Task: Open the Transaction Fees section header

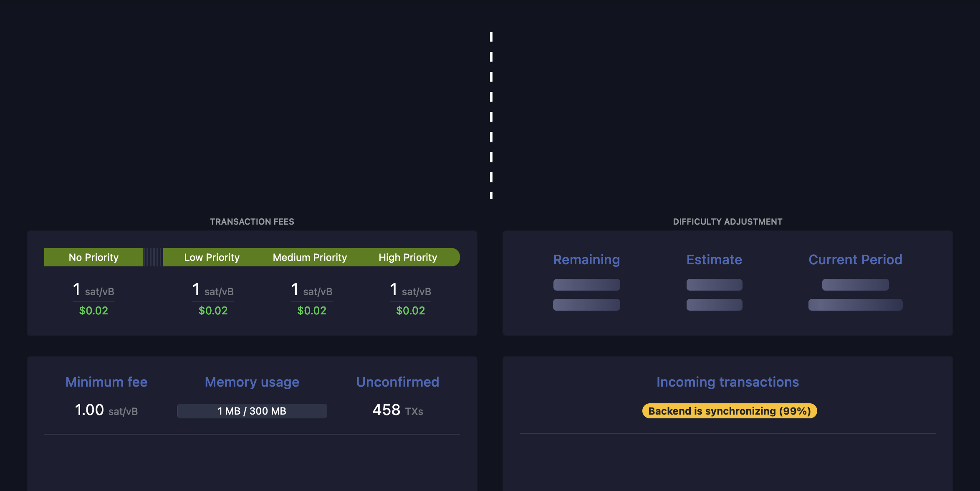Action: 252,221
